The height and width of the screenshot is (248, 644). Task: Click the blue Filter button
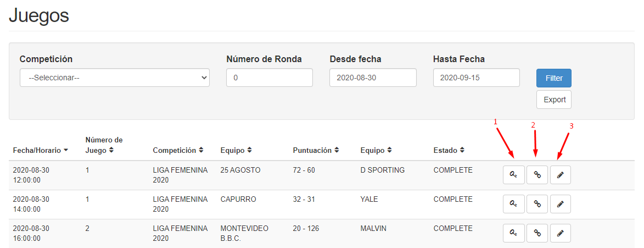[x=553, y=78]
